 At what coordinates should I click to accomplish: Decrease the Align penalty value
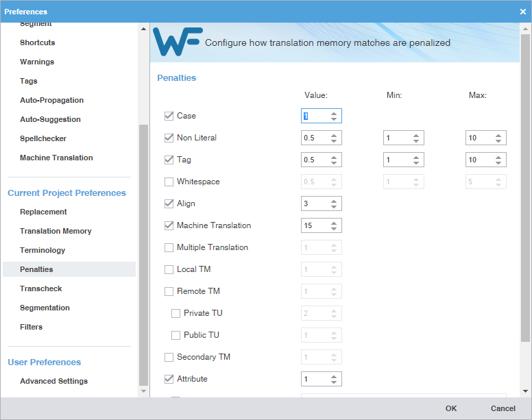click(x=334, y=207)
